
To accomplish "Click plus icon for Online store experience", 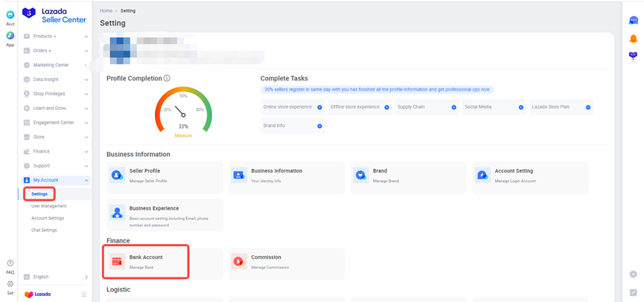I will tap(319, 107).
